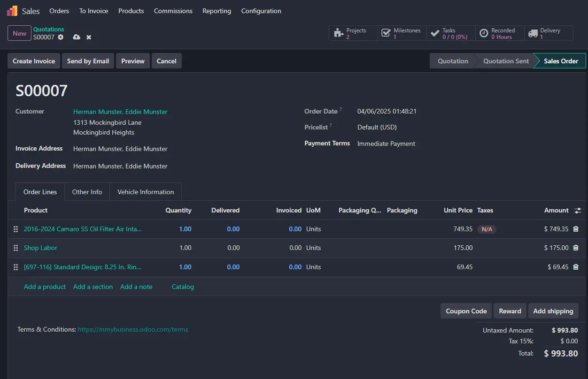
Task: Discard changes with the X icon
Action: (89, 37)
